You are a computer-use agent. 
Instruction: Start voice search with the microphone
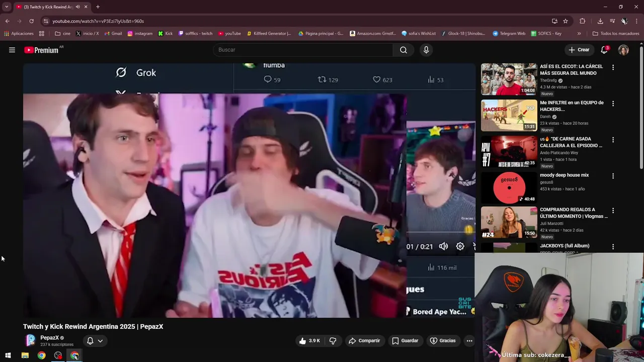point(426,50)
